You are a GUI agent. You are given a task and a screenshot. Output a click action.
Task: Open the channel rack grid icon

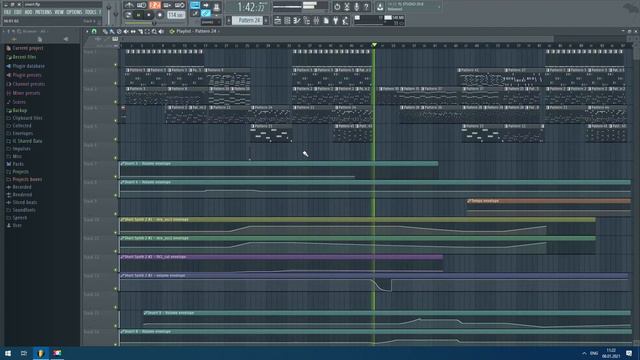(287, 20)
